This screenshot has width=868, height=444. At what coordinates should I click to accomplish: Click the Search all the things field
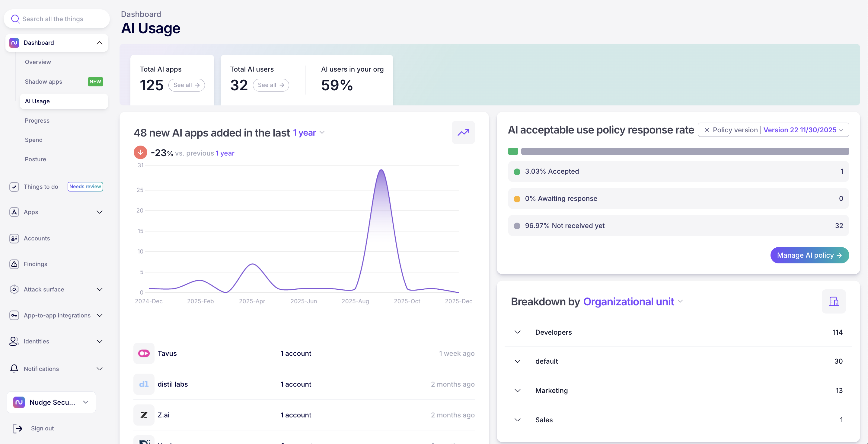coord(57,19)
